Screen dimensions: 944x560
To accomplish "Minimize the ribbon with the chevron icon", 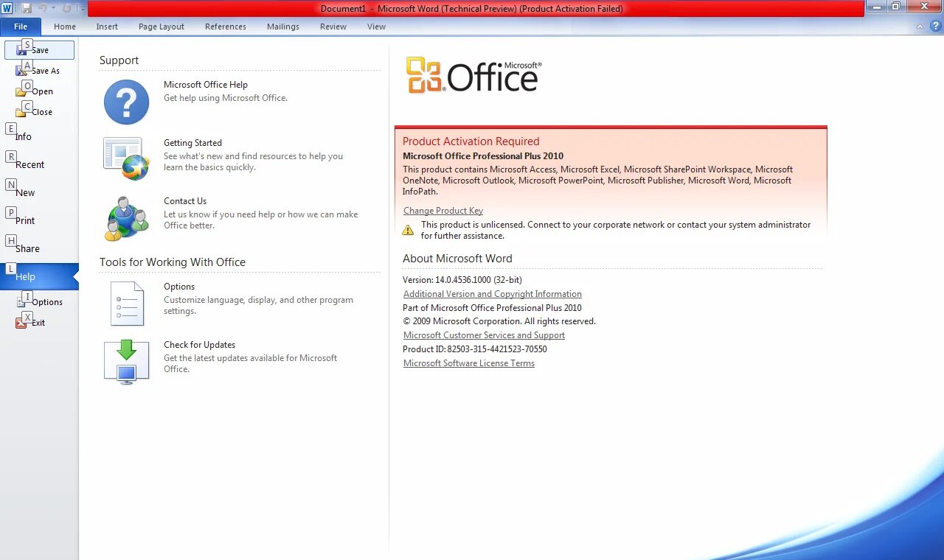I will (x=920, y=27).
